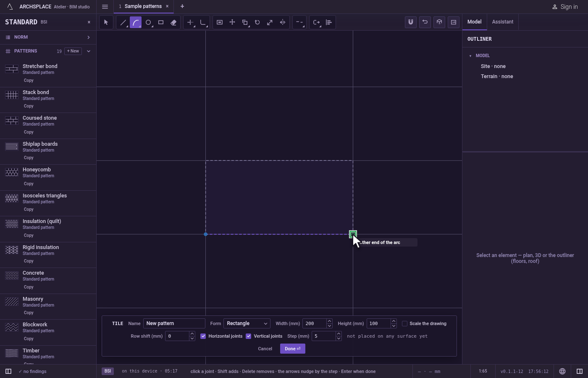588x378 pixels.
Task: Toggle Horizontal joints checkbox
Action: 203,336
